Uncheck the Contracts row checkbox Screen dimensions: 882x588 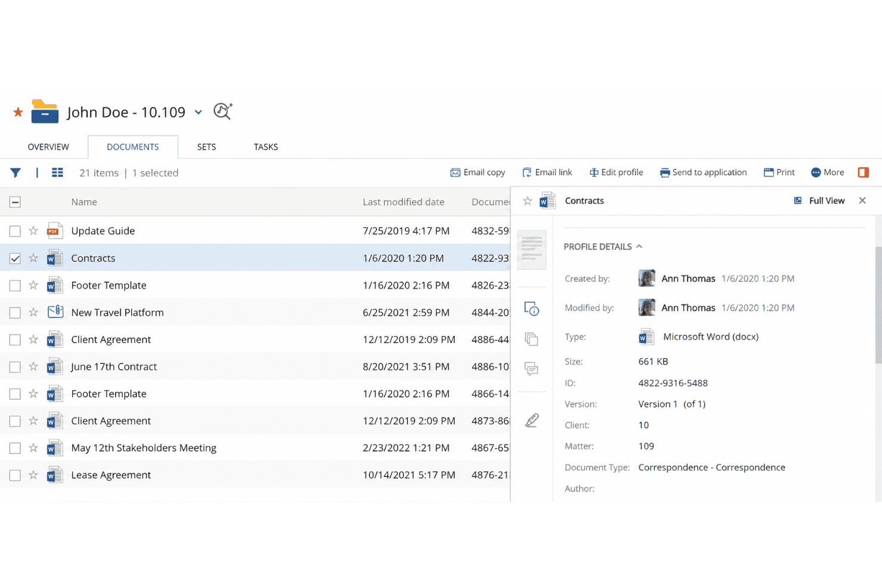pos(15,259)
